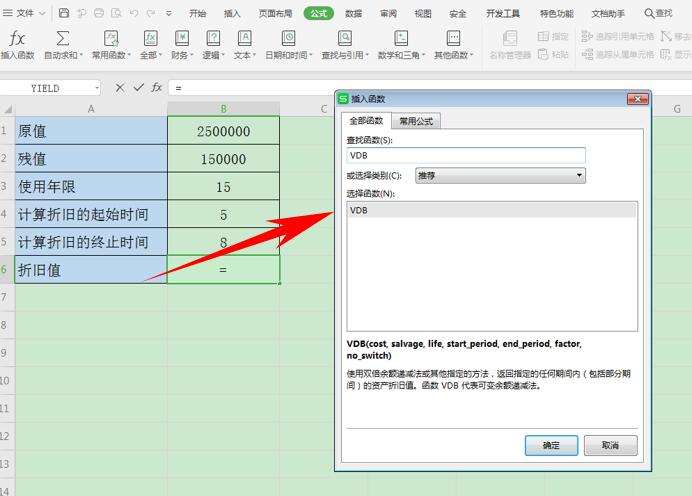Open the Name Manager (名称管理器)

[510, 44]
